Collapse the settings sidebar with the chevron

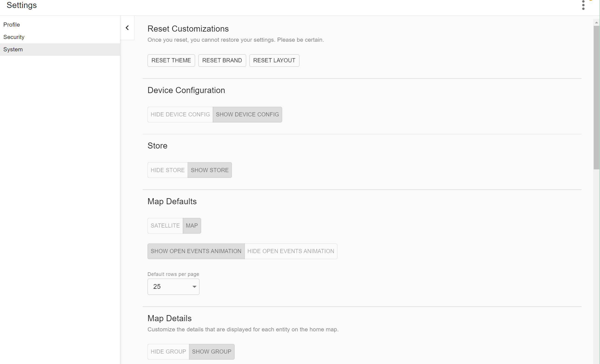coord(127,28)
